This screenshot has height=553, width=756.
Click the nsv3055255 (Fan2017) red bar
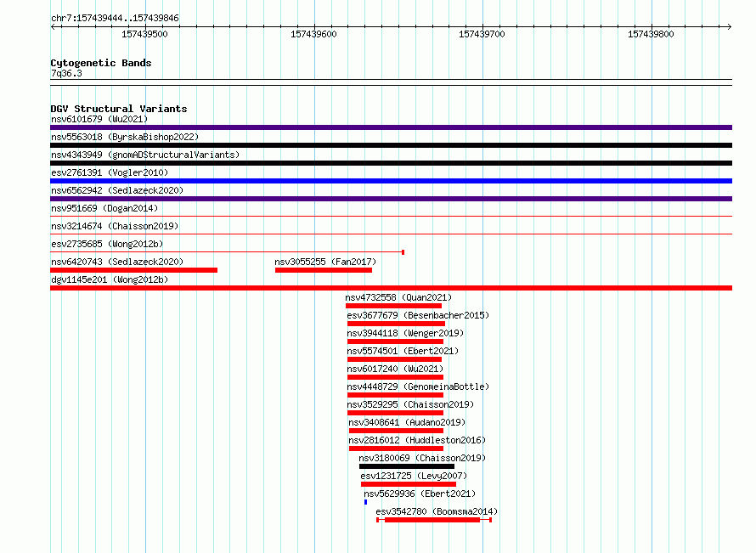(x=324, y=270)
